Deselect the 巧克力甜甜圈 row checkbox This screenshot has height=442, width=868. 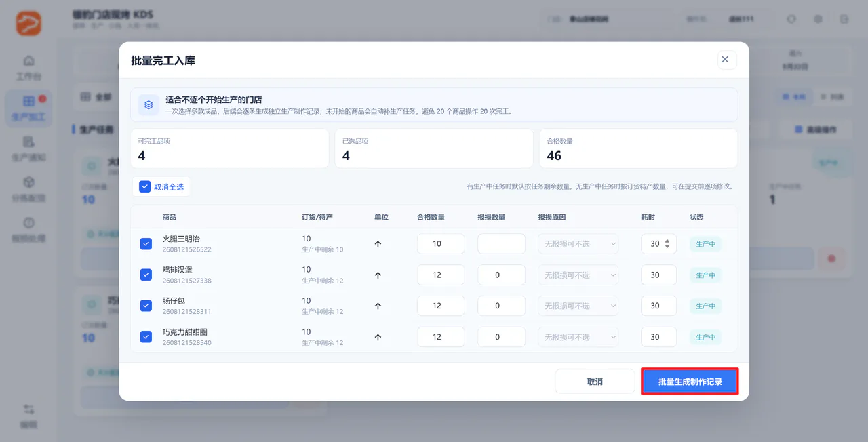pos(146,337)
